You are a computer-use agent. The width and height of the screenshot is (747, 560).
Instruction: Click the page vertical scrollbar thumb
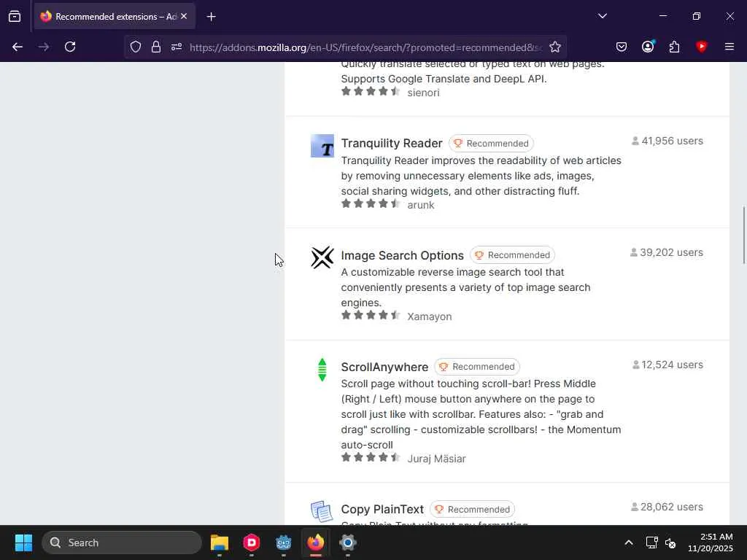743,235
